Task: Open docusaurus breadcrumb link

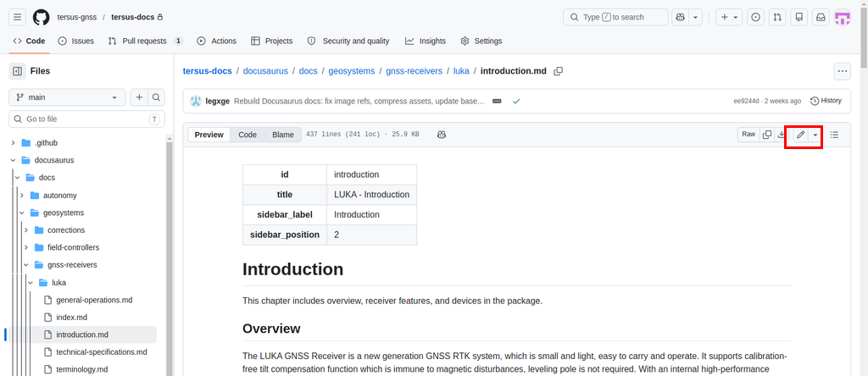Action: pyautogui.click(x=265, y=71)
